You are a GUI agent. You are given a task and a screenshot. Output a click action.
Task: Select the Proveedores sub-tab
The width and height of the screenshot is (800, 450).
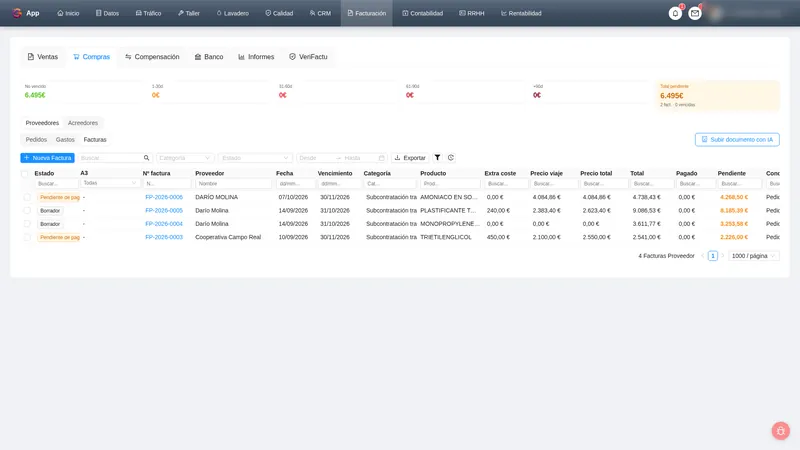click(42, 123)
